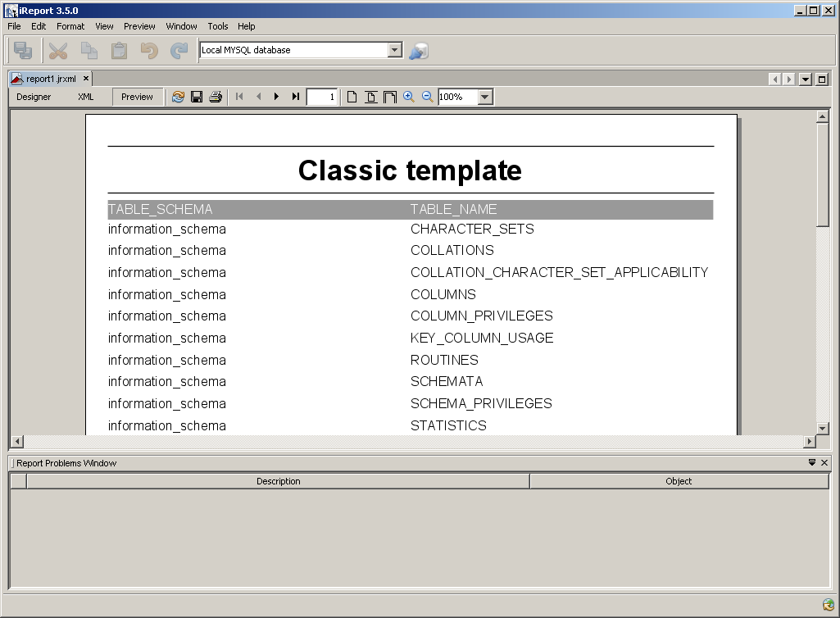Image resolution: width=840 pixels, height=618 pixels.
Task: Click the reload report icon in preview toolbar
Action: 178,97
